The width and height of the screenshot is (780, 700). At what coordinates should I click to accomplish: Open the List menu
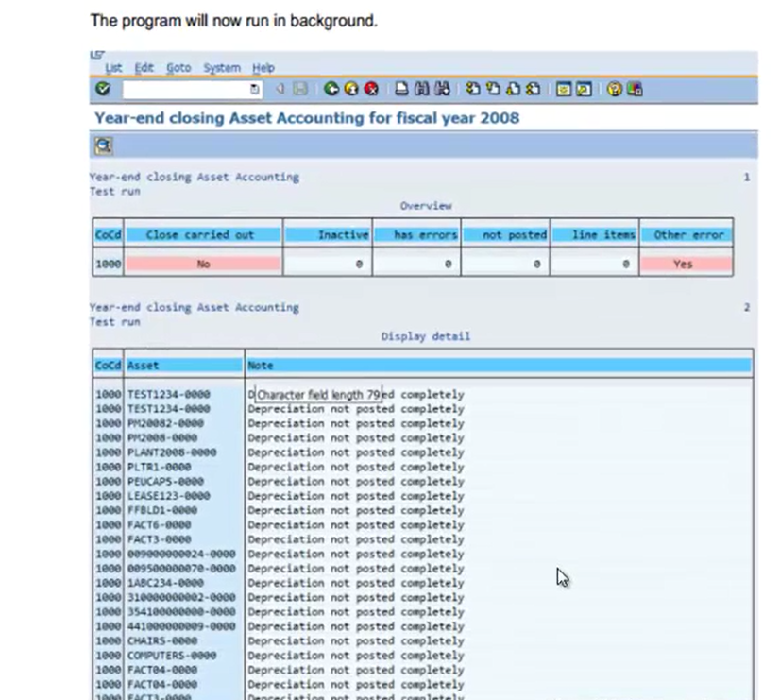point(113,68)
